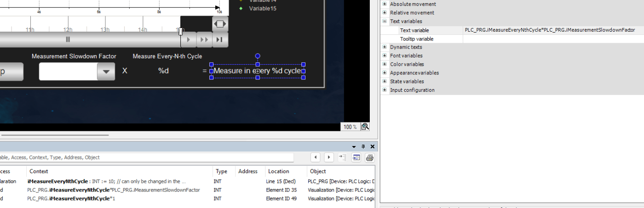644x208 pixels.
Task: Open the Measurement Slowdown Factor combo arrow
Action: 106,71
